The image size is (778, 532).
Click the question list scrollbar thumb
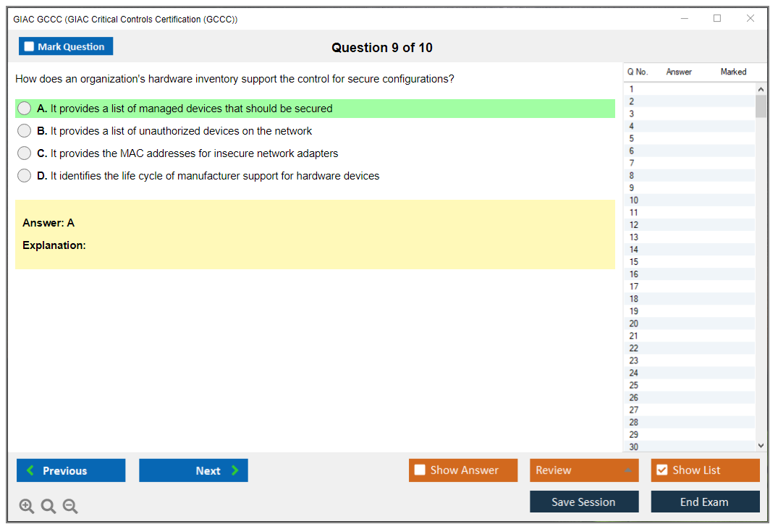coord(761,105)
